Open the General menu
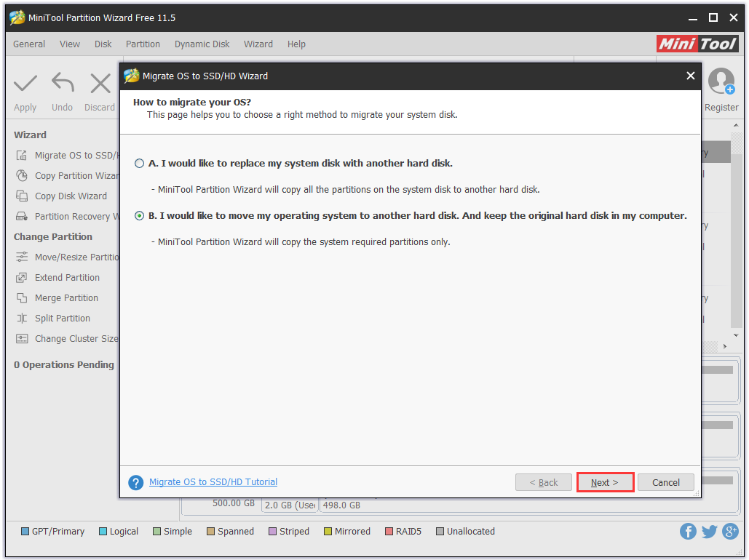The image size is (749, 560). 29,44
